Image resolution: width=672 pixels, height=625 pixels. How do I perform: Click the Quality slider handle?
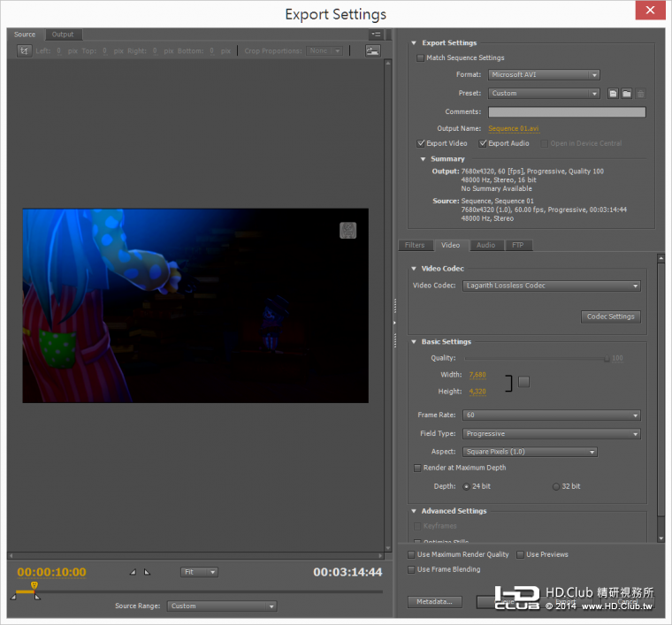606,359
